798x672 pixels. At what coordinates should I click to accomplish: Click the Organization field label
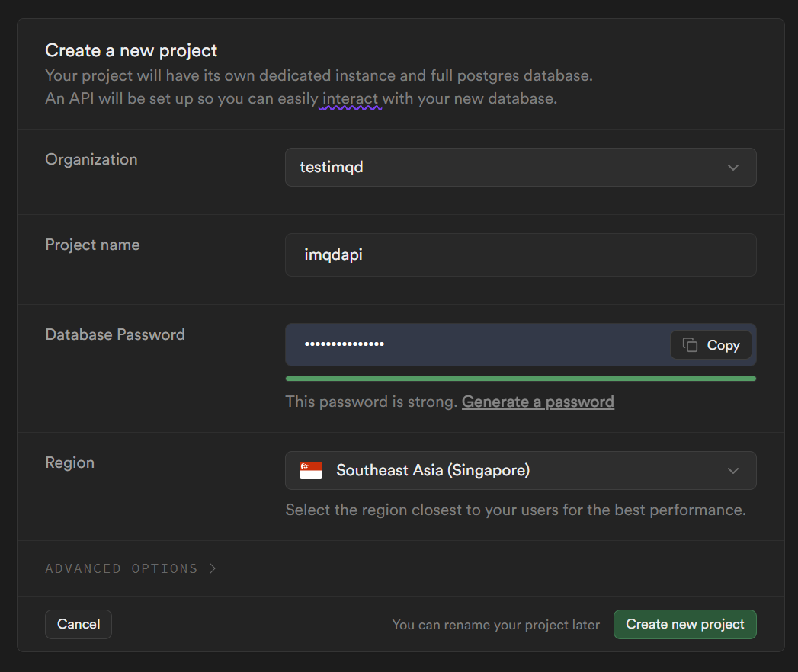click(91, 159)
